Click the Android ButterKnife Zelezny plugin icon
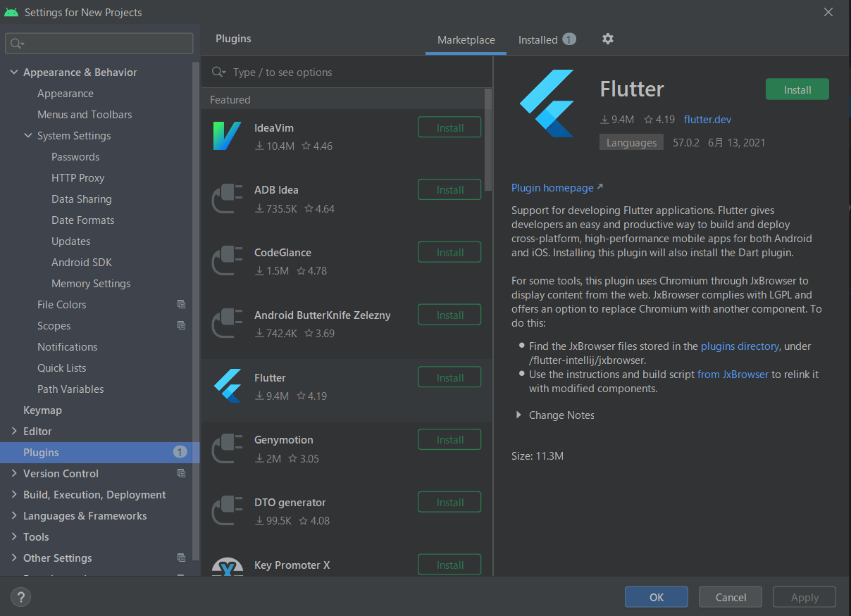851x616 pixels. pos(227,323)
